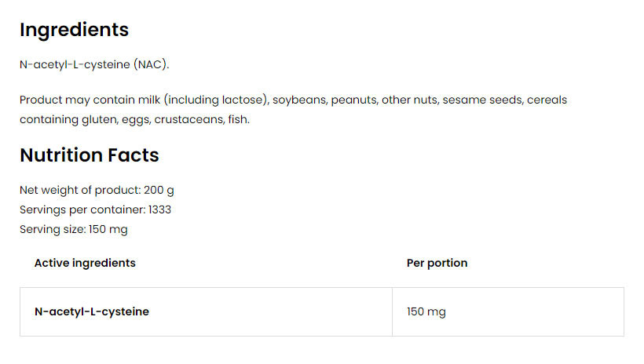Click the allergen warning beginning 'Product may contain milk'
The width and height of the screenshot is (644, 364).
click(293, 110)
